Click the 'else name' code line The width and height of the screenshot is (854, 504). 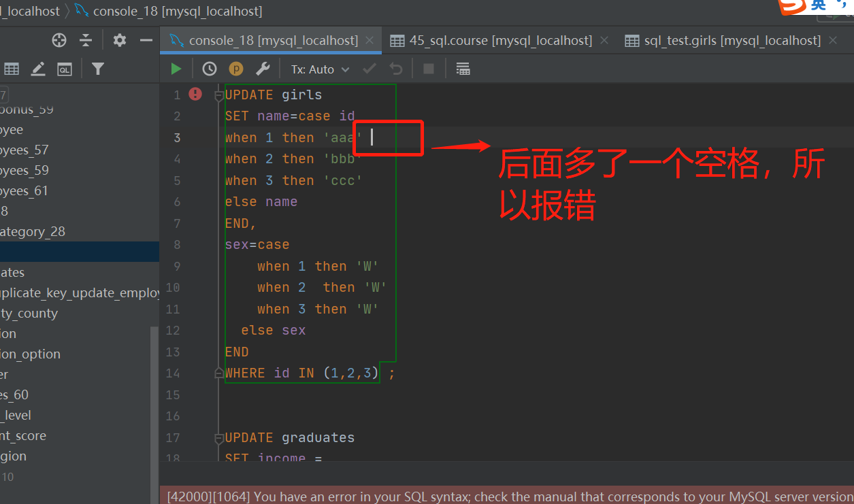(x=261, y=202)
